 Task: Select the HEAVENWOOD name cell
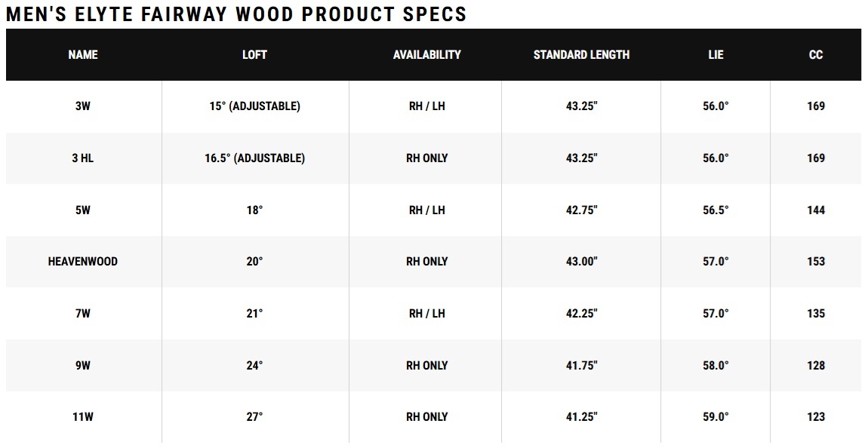click(x=83, y=262)
